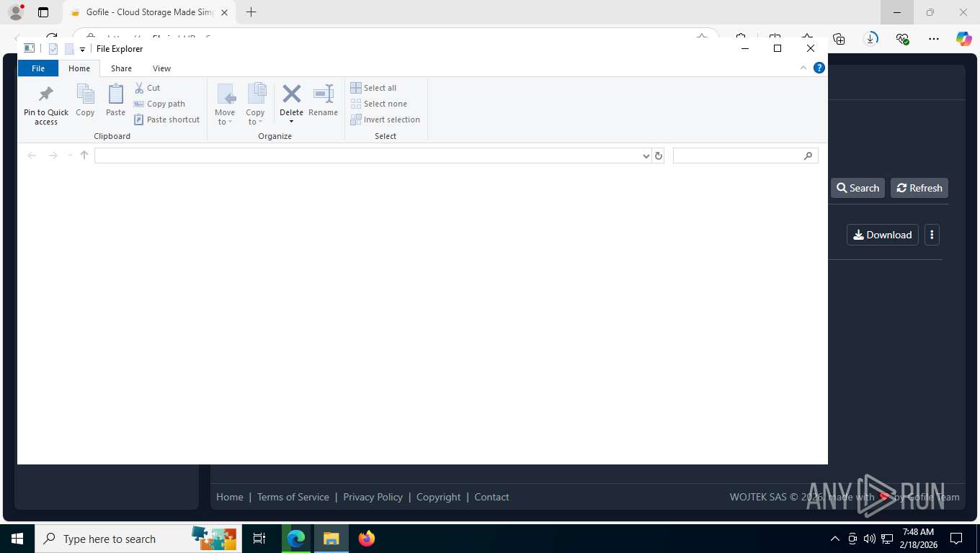Click Select all in ribbon

coord(373,88)
